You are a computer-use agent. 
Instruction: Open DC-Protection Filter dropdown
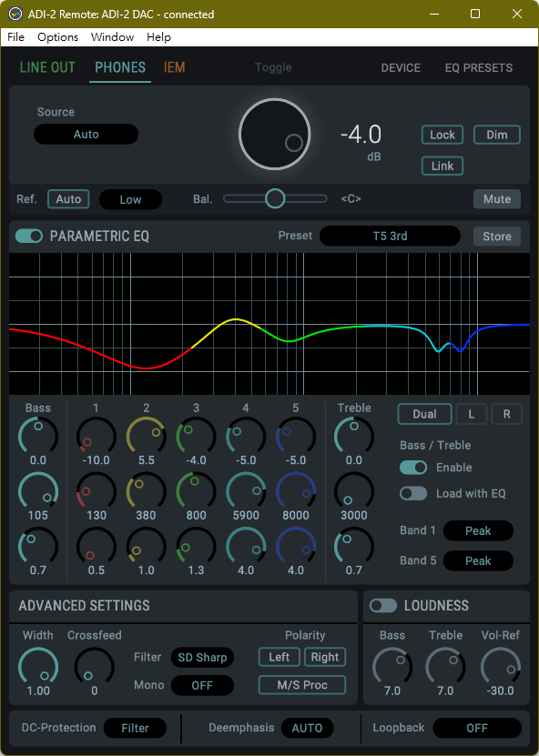135,728
